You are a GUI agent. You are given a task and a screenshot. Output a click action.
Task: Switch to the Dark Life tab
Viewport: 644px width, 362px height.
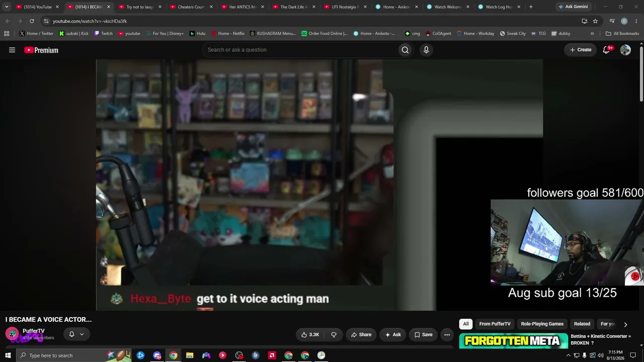(294, 7)
